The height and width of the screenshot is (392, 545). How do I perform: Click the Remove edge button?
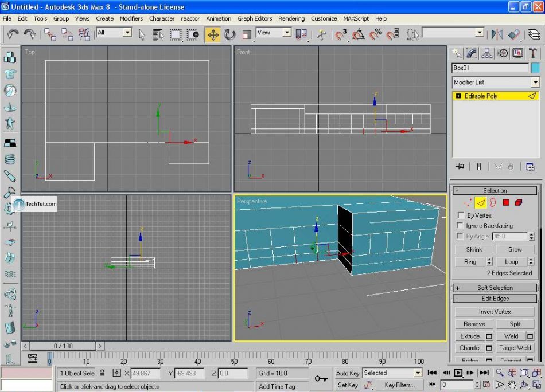pyautogui.click(x=474, y=324)
